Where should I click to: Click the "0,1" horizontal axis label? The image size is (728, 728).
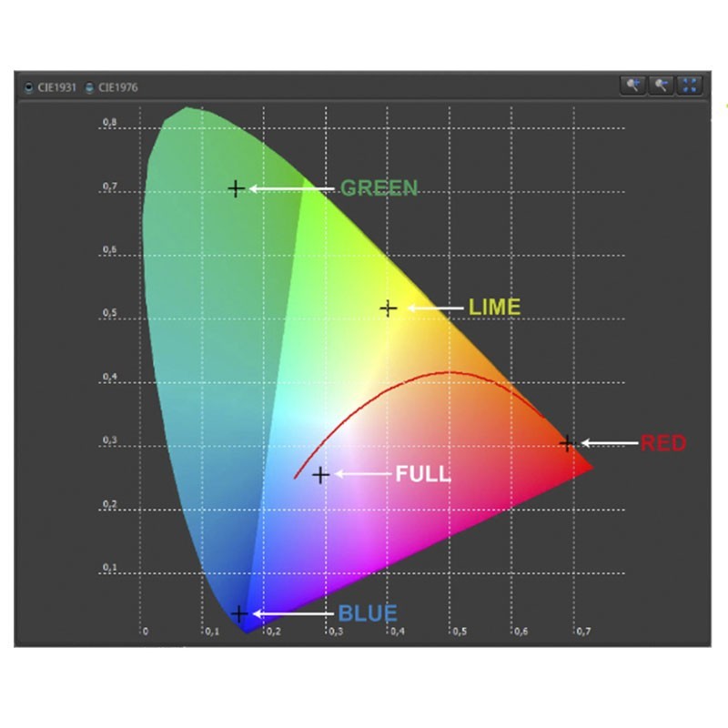(x=212, y=632)
